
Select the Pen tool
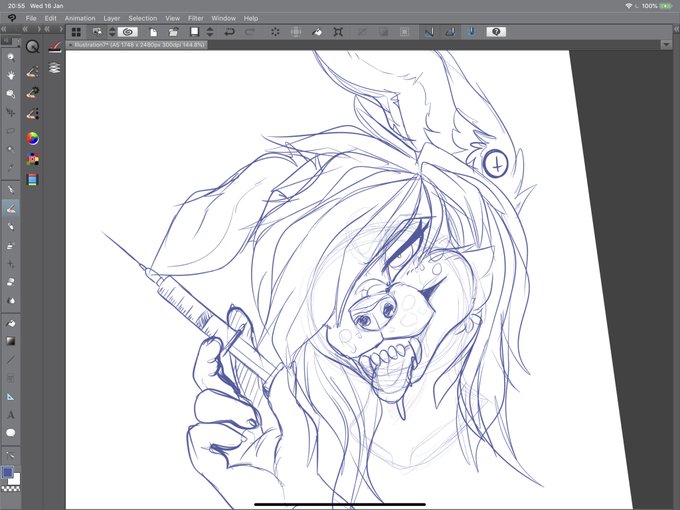11,190
